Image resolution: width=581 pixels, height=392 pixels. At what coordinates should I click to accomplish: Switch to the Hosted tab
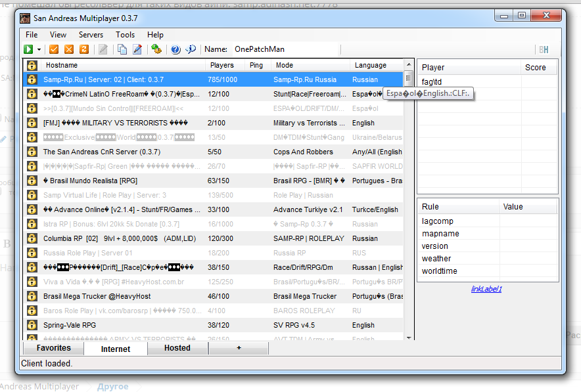pos(177,348)
